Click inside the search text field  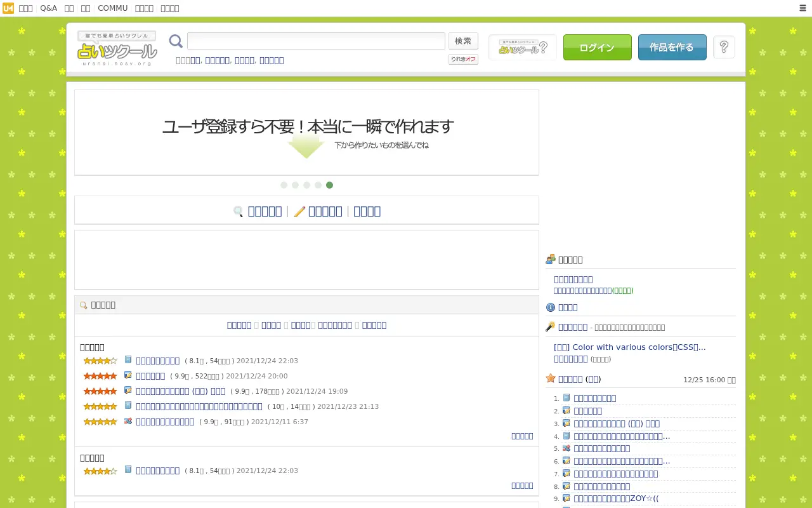tap(316, 41)
